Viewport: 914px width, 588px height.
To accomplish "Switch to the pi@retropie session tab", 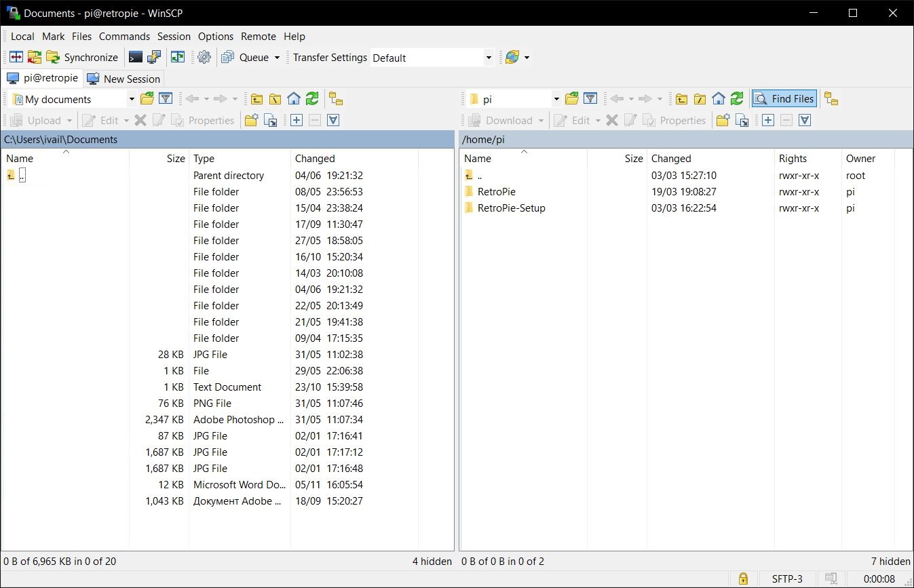I will (x=42, y=78).
